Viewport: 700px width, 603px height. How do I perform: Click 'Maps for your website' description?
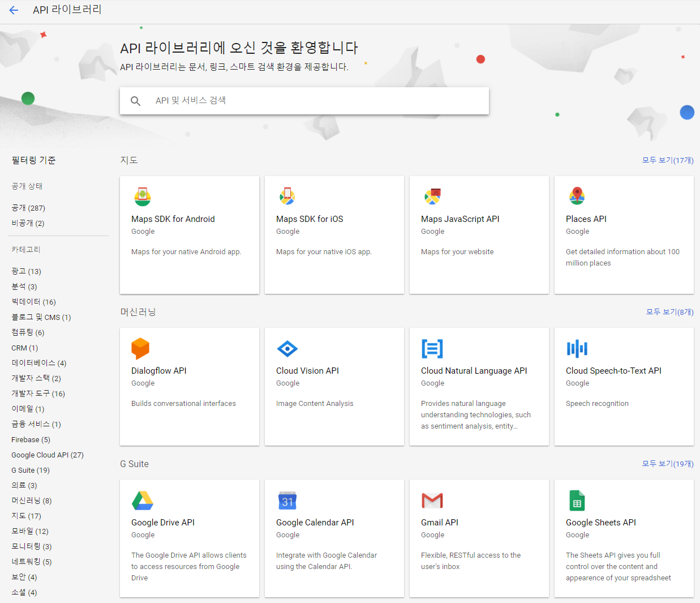[x=457, y=252]
